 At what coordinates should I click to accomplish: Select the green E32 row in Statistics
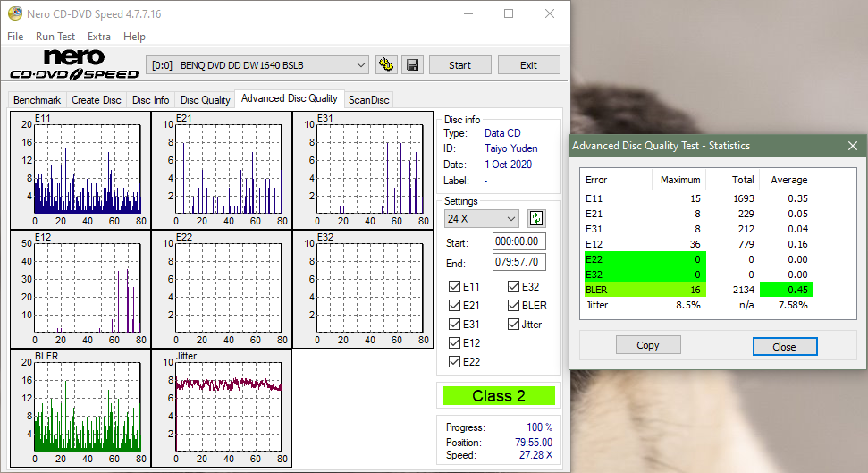pos(697,275)
